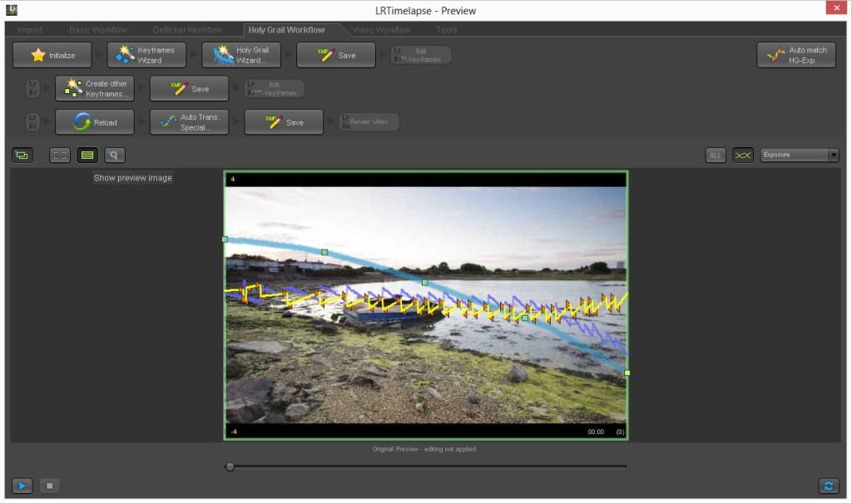Click the preview timeline slider track
852x504 pixels.
(x=427, y=467)
